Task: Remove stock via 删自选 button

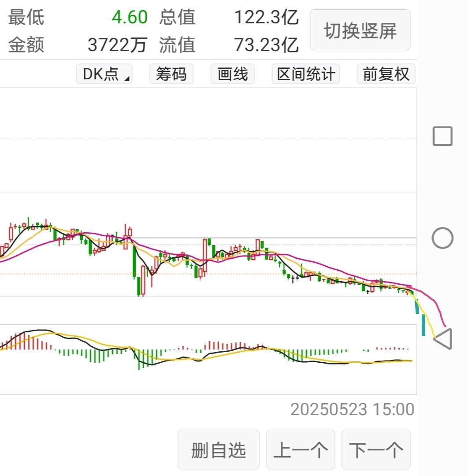Action: pyautogui.click(x=219, y=450)
